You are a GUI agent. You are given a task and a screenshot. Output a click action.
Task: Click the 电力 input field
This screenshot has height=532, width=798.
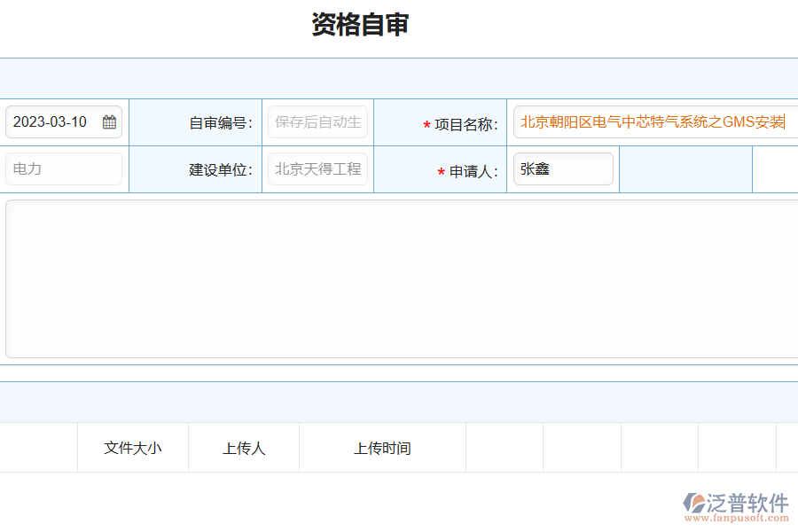63,168
